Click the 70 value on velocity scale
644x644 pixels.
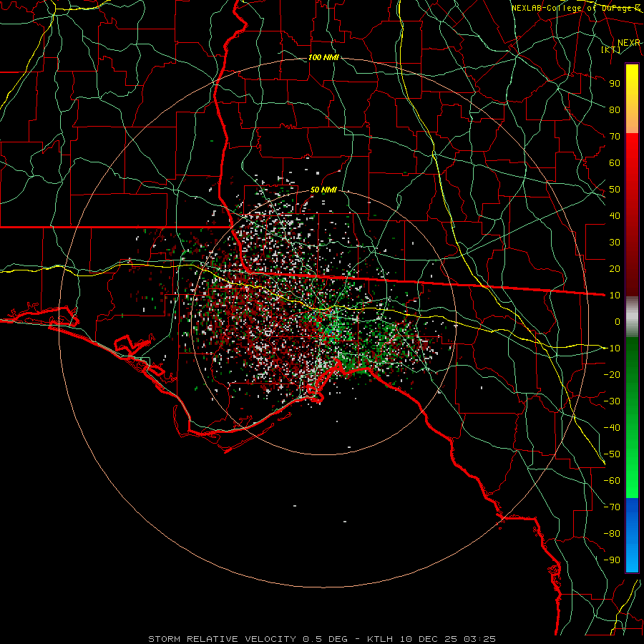[615, 137]
